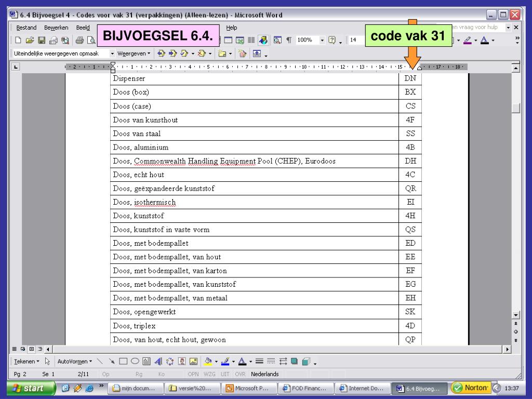Select the rectangle drawing tool
This screenshot has width=532, height=399.
123,362
